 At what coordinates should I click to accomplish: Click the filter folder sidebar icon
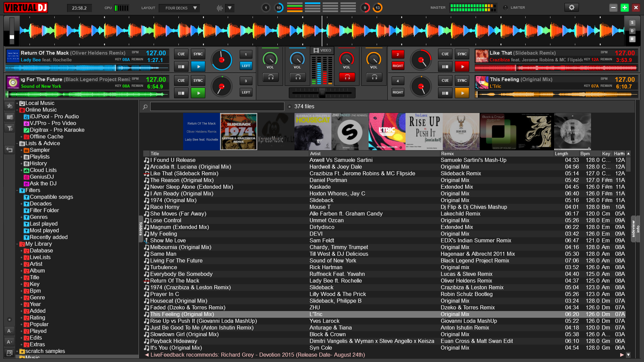tap(9, 128)
